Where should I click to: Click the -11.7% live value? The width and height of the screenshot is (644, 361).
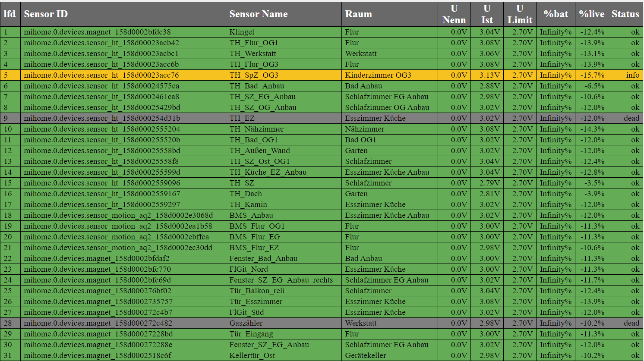(592, 280)
